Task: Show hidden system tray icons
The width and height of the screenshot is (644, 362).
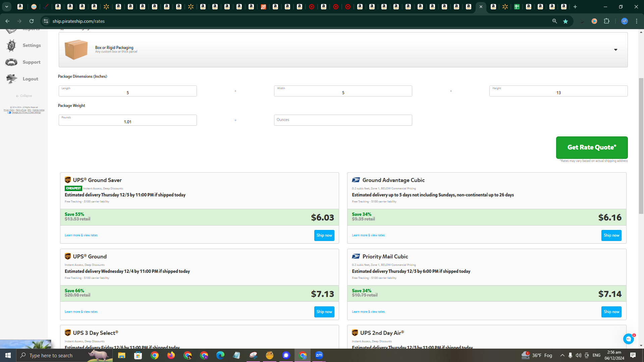Action: pos(562,355)
